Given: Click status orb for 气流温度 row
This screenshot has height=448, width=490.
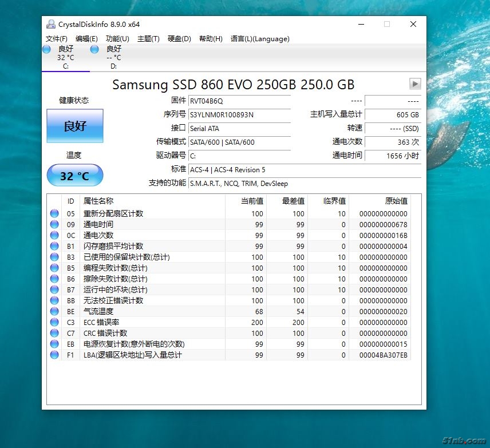Looking at the screenshot, I should [54, 311].
